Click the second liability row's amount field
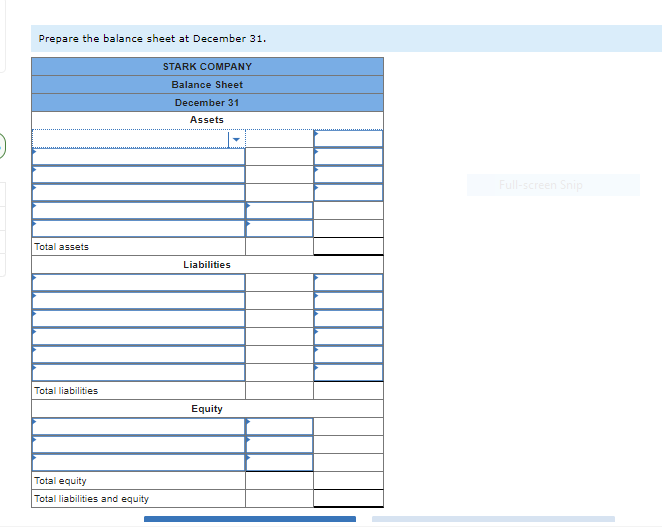Image resolution: width=662 pixels, height=529 pixels. 348,301
